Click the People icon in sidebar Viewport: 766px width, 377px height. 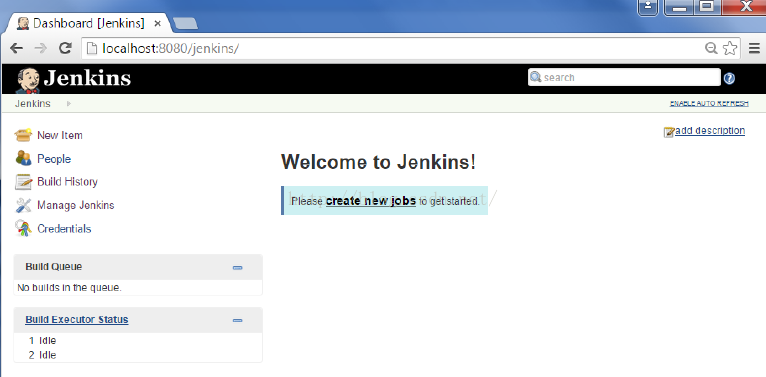tap(23, 158)
